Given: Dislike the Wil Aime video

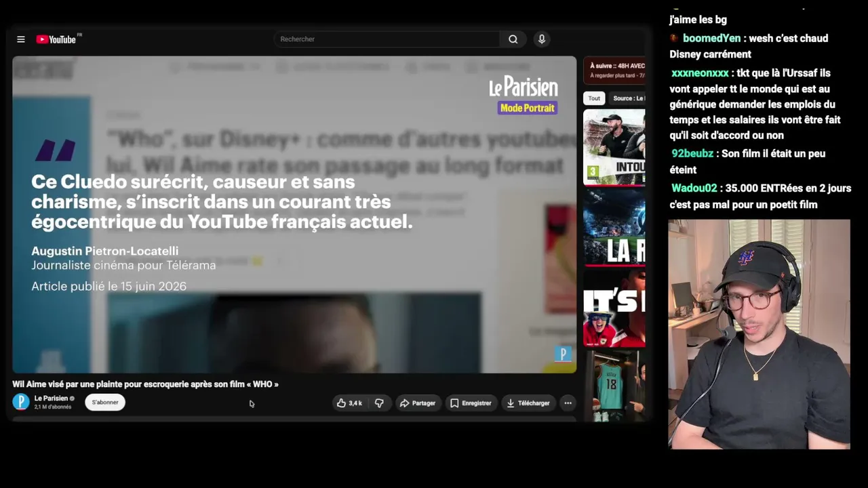Looking at the screenshot, I should click(x=379, y=403).
